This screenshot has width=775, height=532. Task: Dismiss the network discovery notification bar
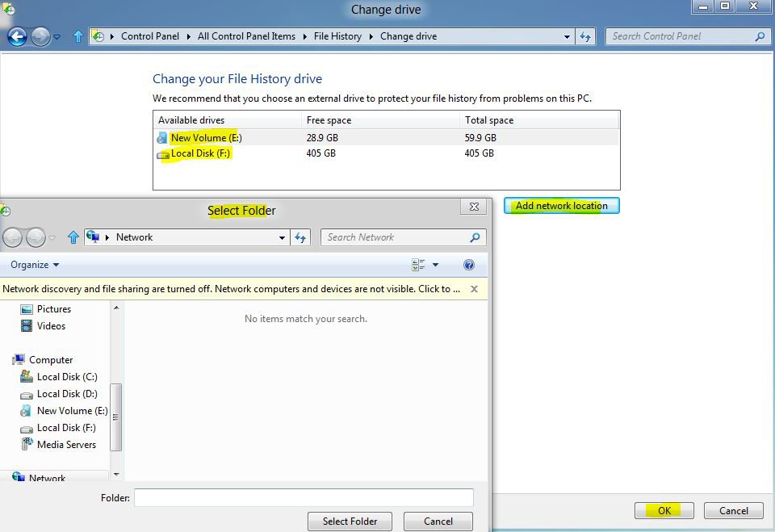pos(474,289)
